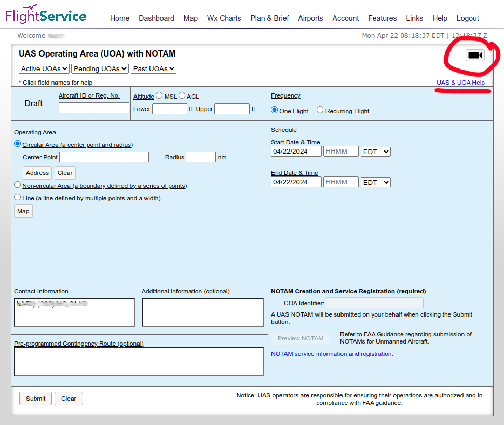Enable the Recurring Flight option

pos(320,111)
